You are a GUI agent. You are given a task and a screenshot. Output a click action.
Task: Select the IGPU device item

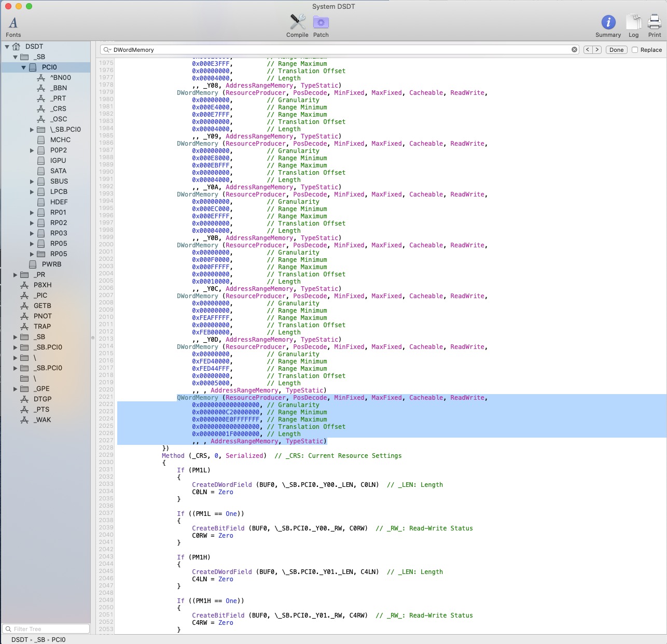point(58,161)
